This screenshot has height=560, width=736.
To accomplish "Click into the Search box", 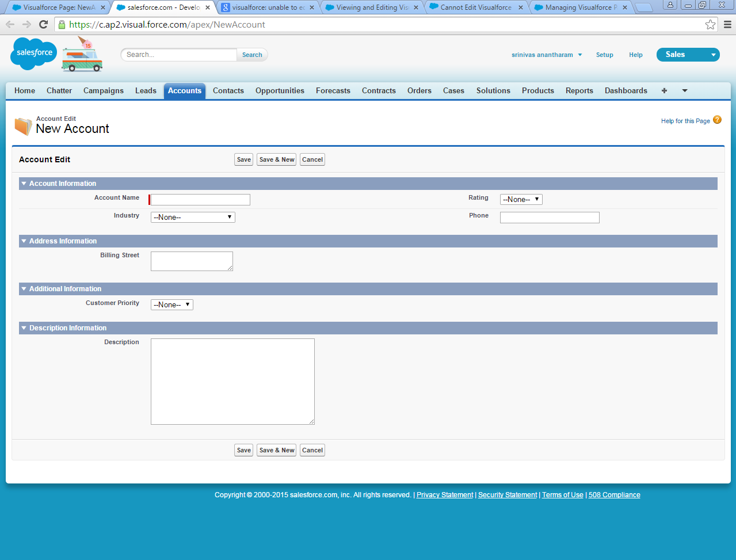I will pyautogui.click(x=179, y=55).
